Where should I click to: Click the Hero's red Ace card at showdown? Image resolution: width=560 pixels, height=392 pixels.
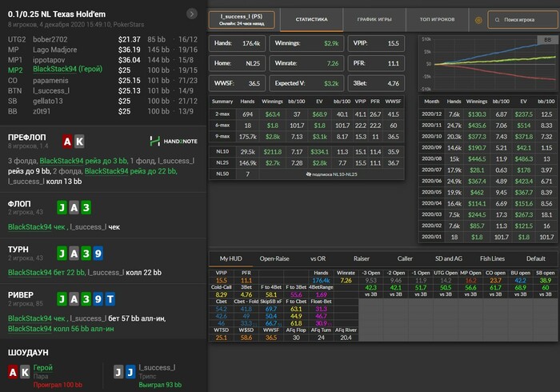pos(14,372)
